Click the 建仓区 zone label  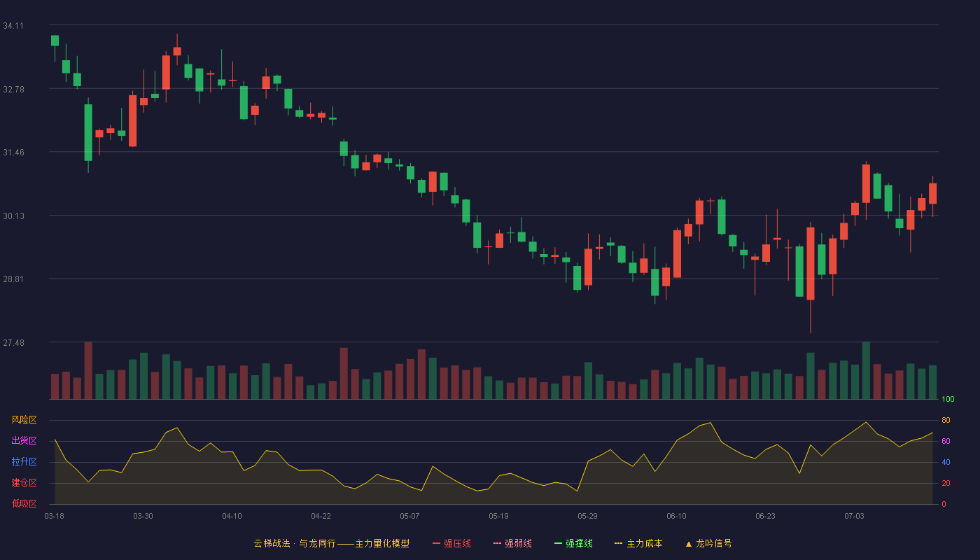pos(24,483)
